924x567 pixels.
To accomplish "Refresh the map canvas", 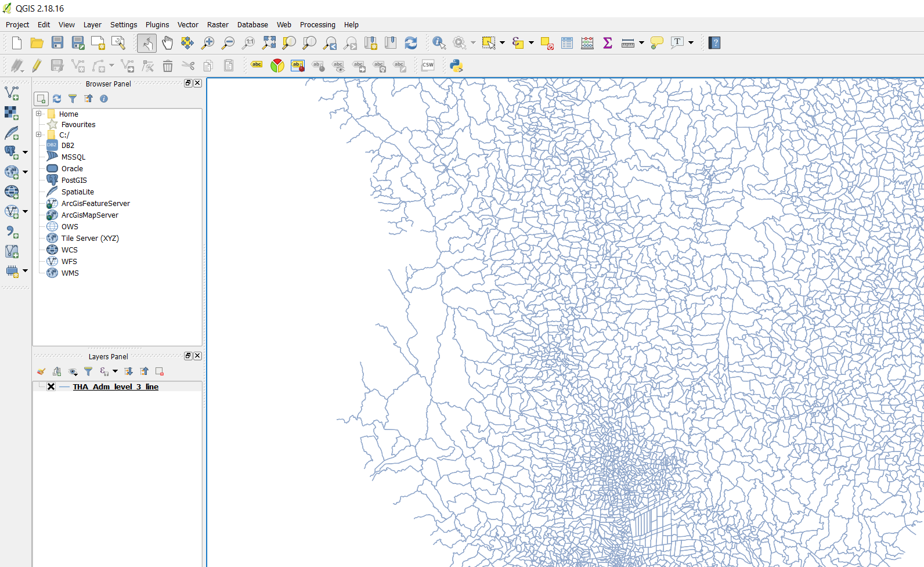I will pos(411,43).
